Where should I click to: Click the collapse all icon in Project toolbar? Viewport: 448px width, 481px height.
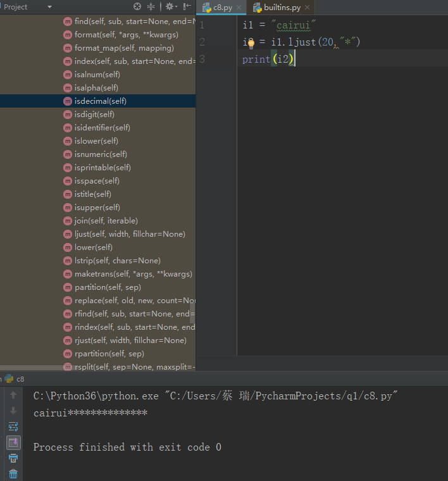[x=151, y=6]
